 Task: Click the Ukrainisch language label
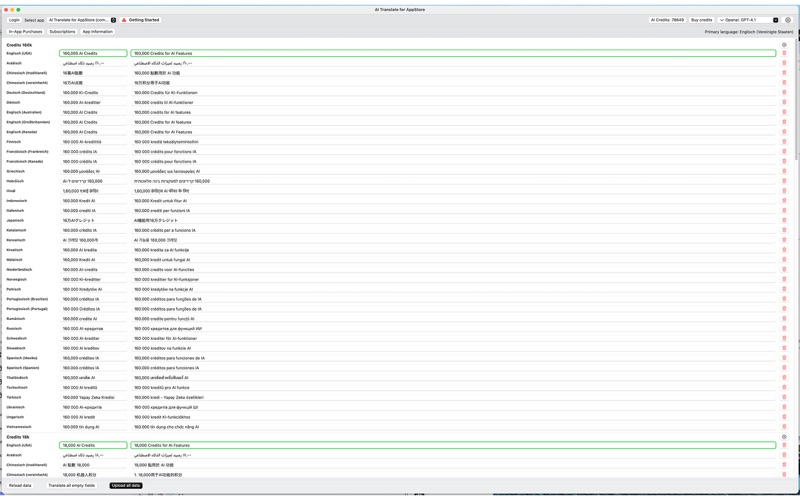point(15,407)
